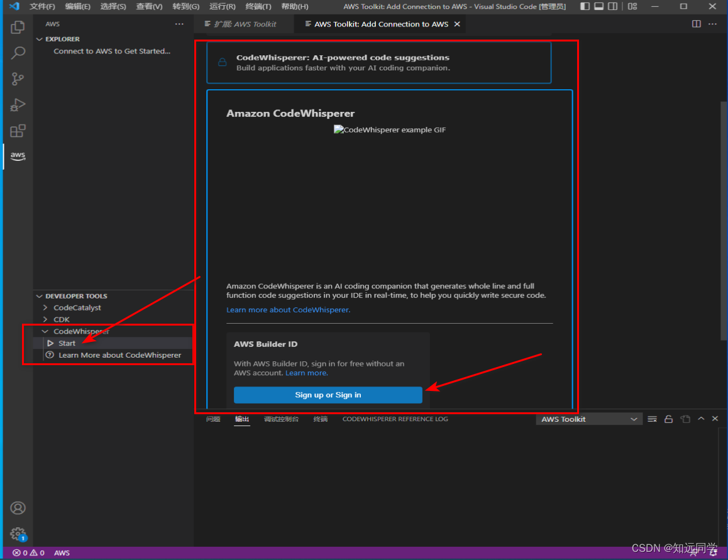
Task: Open the 帮助(H) menu
Action: point(295,6)
